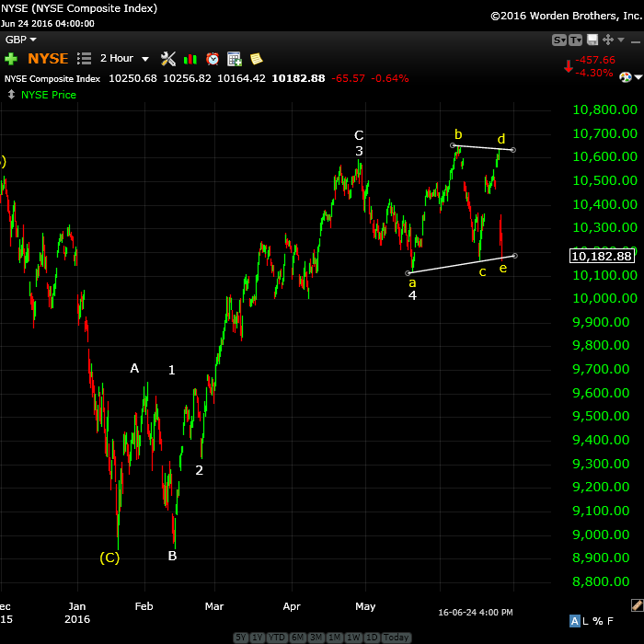The height and width of the screenshot is (644, 644).
Task: Click the -4.30% change value
Action: coord(594,73)
